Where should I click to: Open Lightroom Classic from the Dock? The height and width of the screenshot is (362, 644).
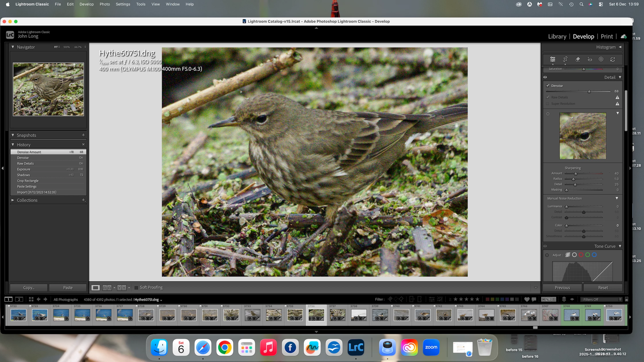coord(356,347)
